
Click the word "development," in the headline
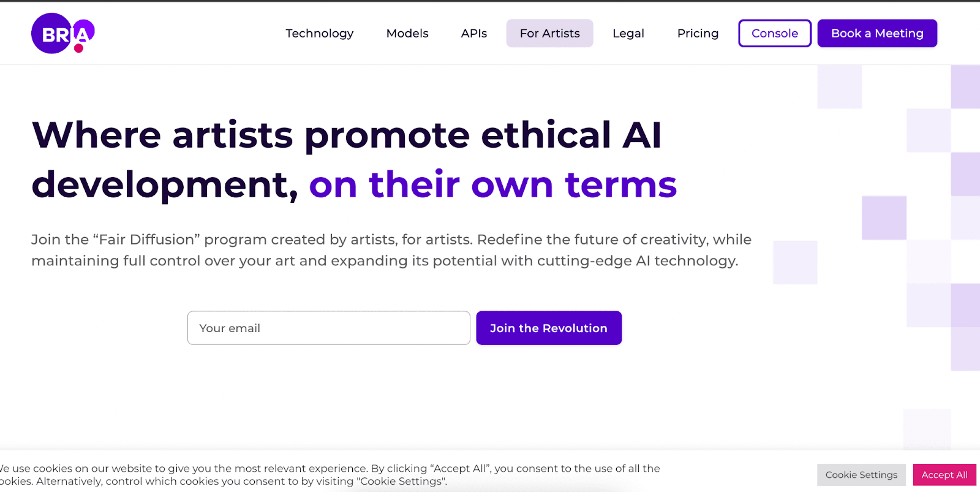tap(165, 184)
